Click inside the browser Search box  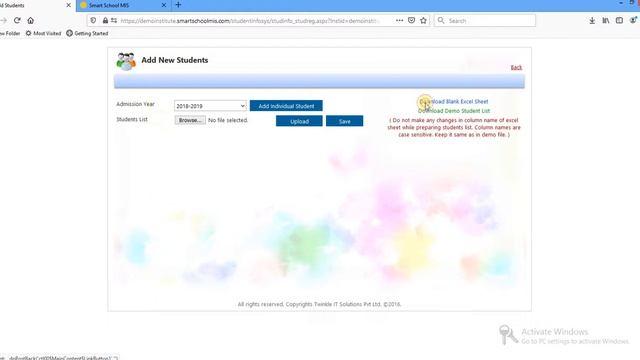[485, 20]
